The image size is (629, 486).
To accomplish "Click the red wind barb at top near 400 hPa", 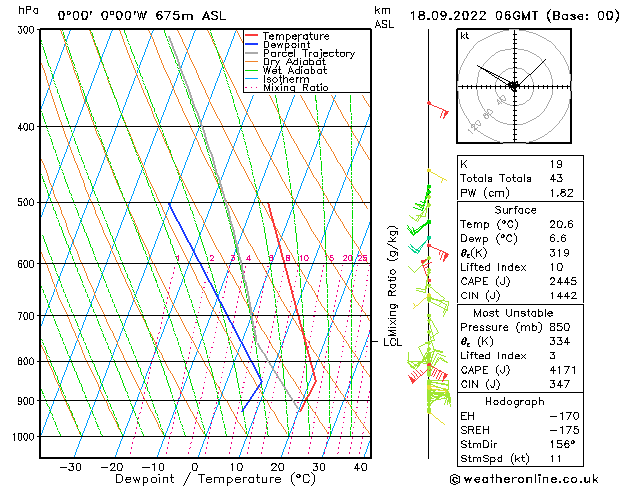I will [437, 108].
